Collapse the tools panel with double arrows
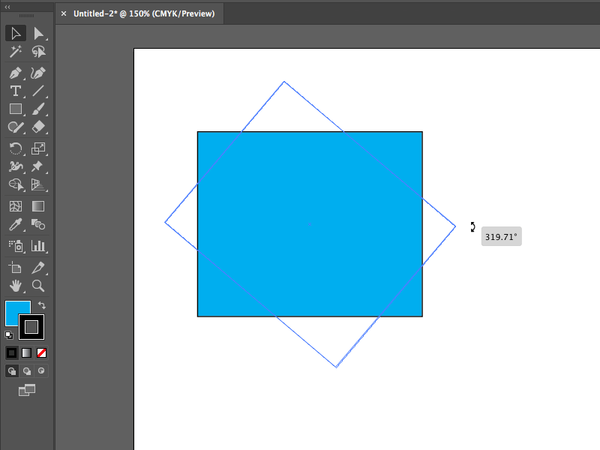Image resolution: width=600 pixels, height=450 pixels. [10, 5]
